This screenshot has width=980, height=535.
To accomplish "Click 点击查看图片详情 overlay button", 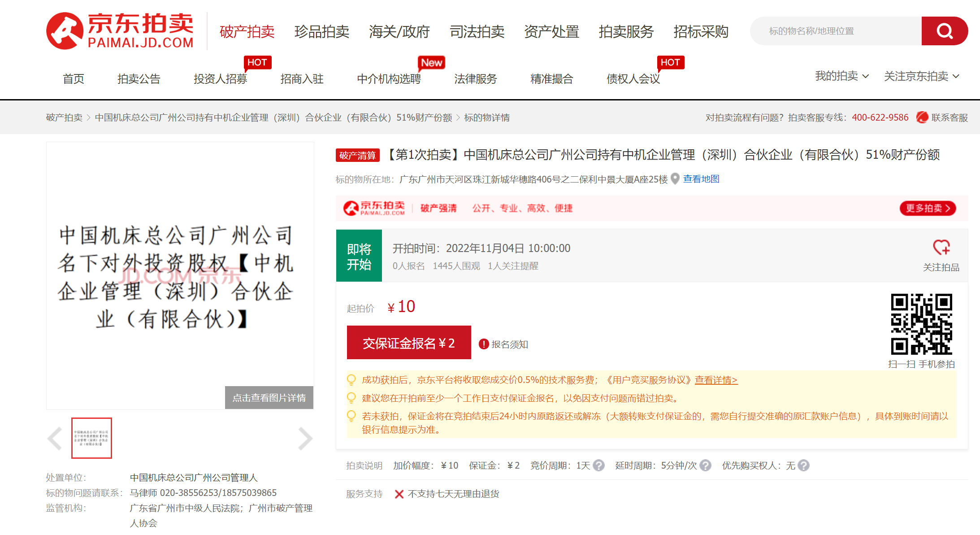I will 269,397.
